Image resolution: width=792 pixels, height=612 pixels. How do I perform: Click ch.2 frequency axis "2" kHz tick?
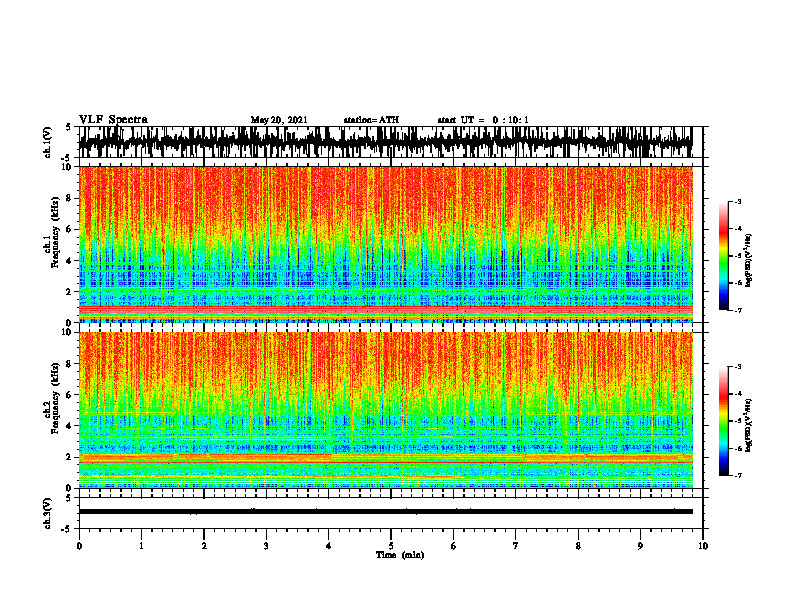[x=69, y=457]
